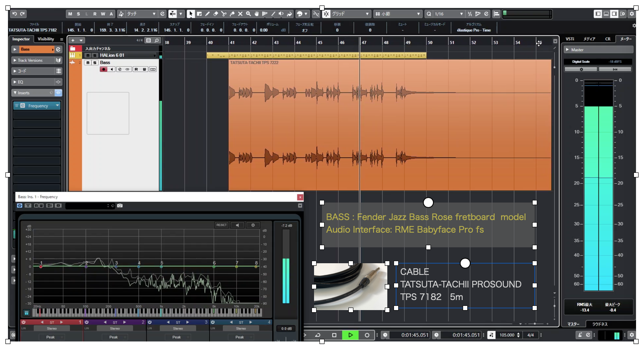
Task: Open the VSTi tab in right zone
Action: tap(570, 39)
